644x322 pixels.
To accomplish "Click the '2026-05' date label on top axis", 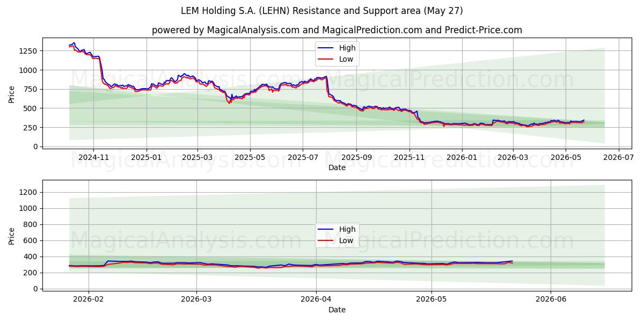I will coord(565,158).
